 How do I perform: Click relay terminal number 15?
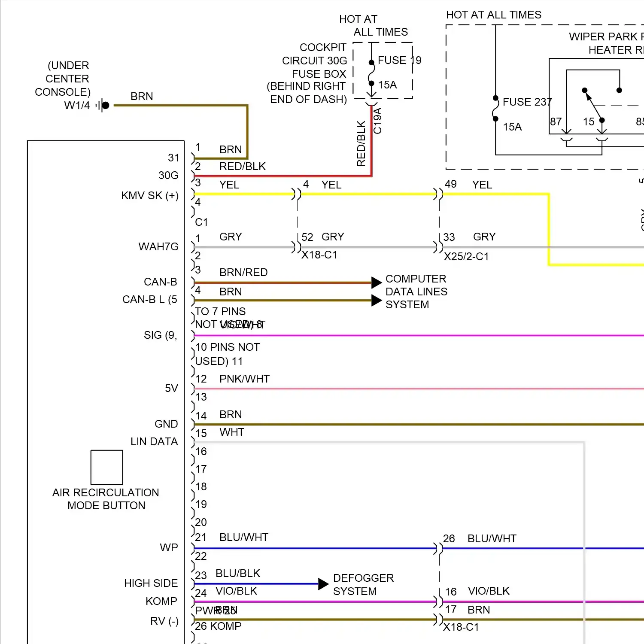(x=589, y=122)
